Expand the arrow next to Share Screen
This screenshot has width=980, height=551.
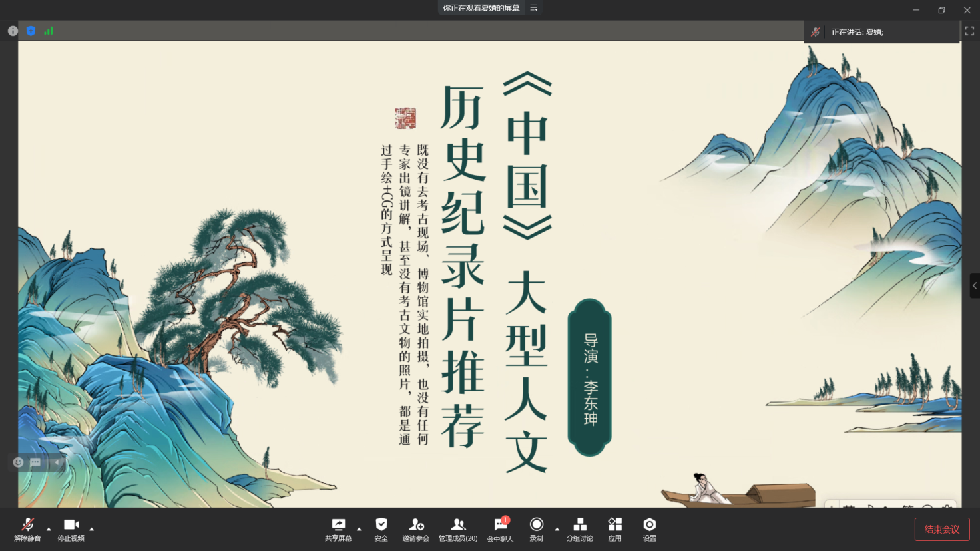360,529
